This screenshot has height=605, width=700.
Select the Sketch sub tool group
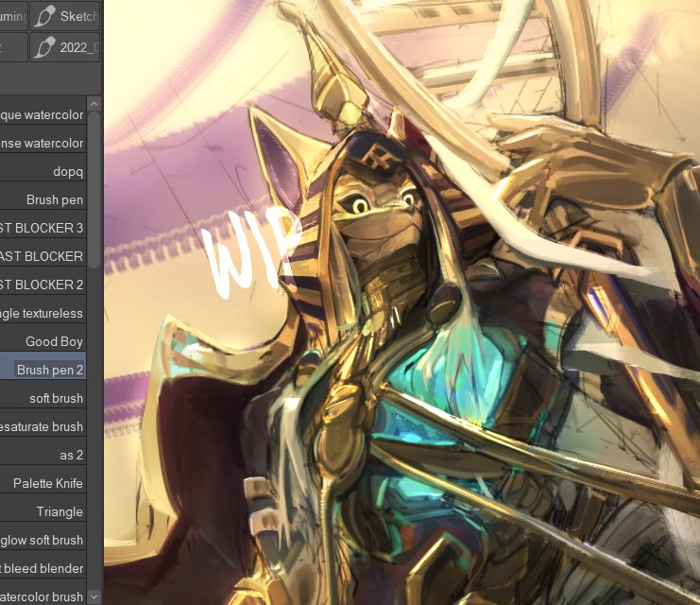pos(65,16)
